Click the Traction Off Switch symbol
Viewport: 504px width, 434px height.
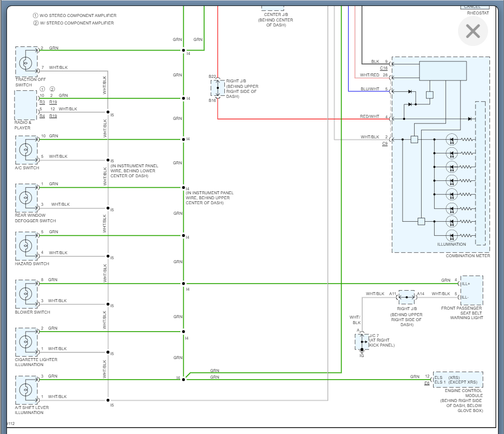pos(26,62)
